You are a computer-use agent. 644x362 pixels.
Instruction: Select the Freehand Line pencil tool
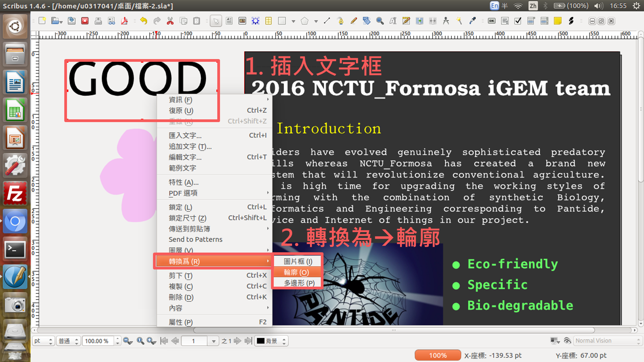pyautogui.click(x=354, y=21)
